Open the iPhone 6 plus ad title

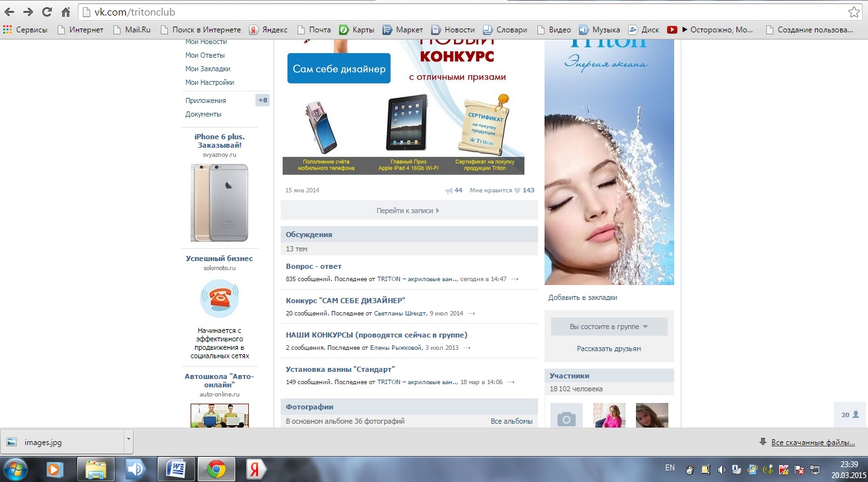point(220,141)
